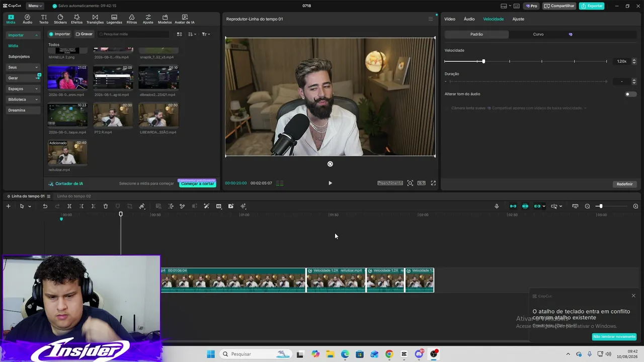Toggle Alterar tom do áudio switch
Viewport: 644px width, 362px height.
630,94
